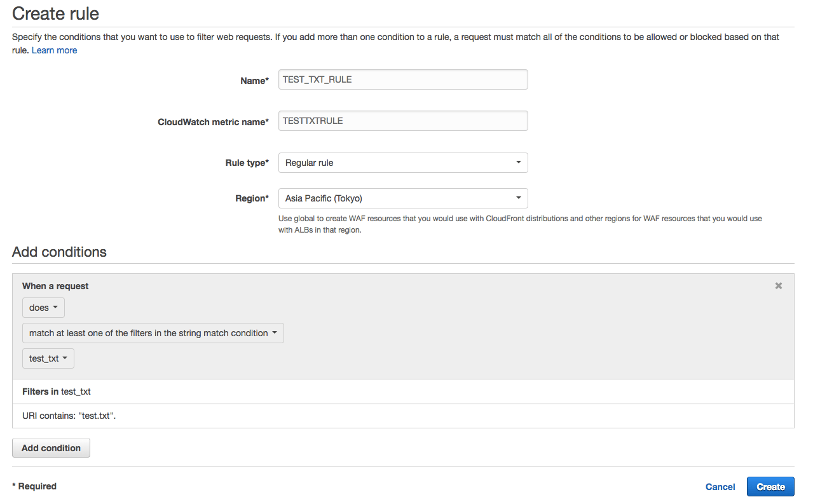This screenshot has width=813, height=504.
Task: Expand the string match condition type dropdown
Action: [153, 333]
